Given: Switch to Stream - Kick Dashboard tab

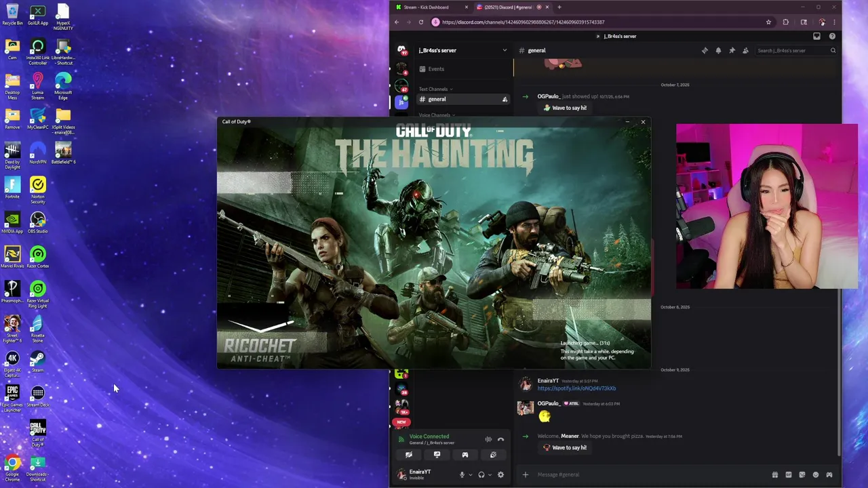Looking at the screenshot, I should coord(431,7).
